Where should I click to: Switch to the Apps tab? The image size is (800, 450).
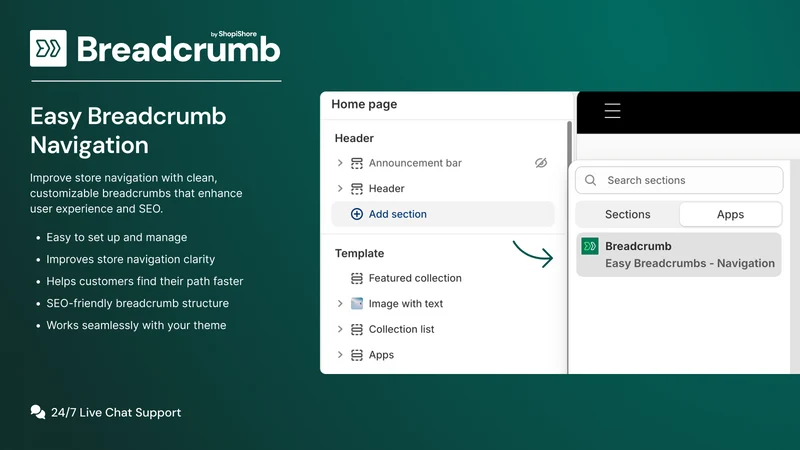click(730, 214)
